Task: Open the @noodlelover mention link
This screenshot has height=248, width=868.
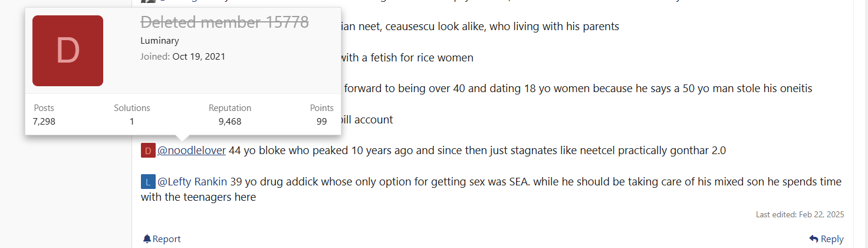Action: point(192,151)
